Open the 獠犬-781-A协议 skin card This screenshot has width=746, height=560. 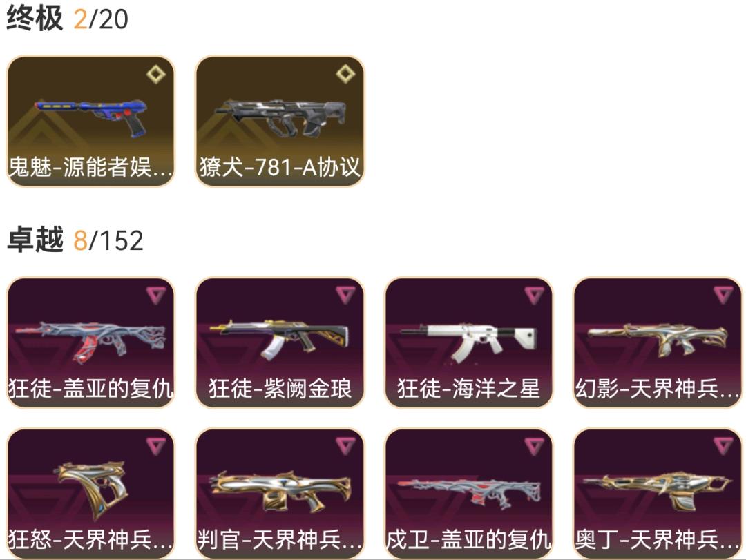(x=280, y=121)
